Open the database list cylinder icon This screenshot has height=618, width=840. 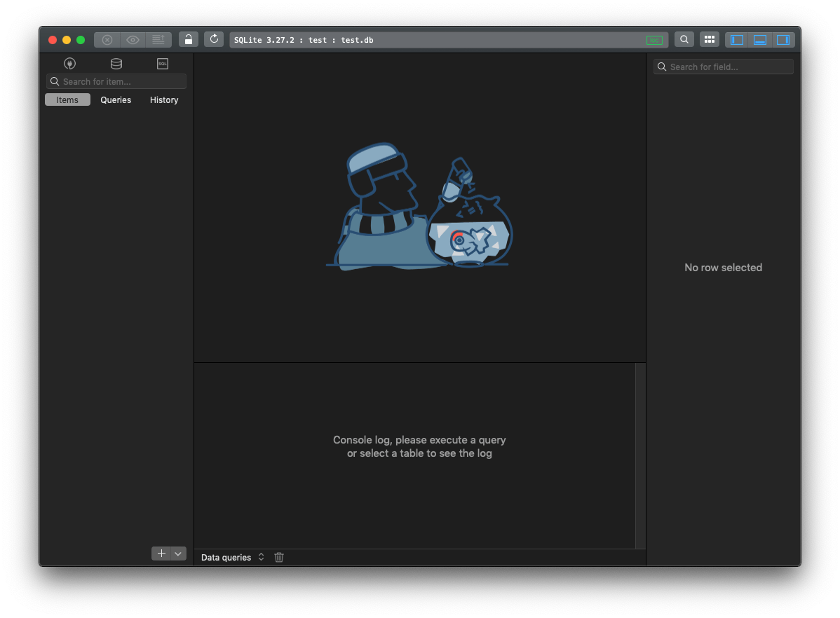tap(116, 64)
